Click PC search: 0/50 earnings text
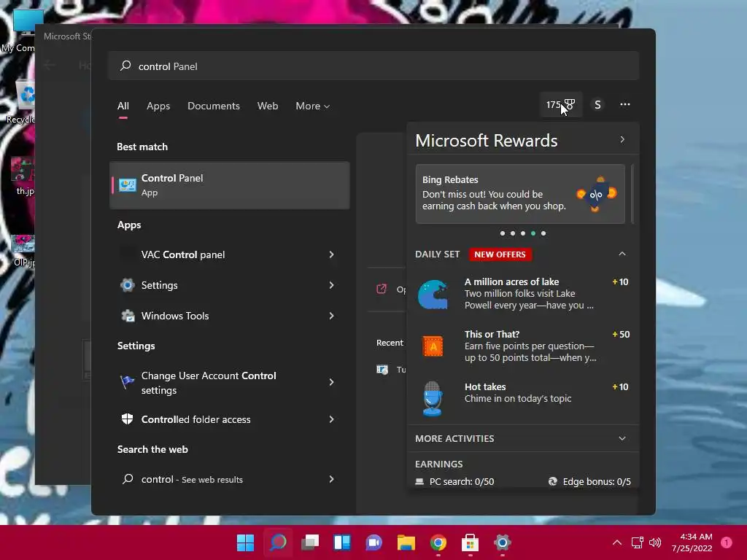This screenshot has width=747, height=560. (x=462, y=481)
